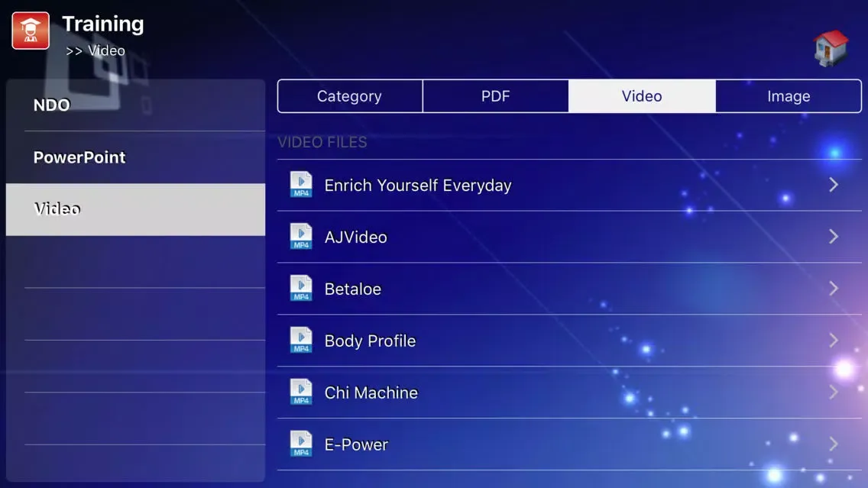Click the Training title text
The image size is (868, 488).
pos(103,24)
